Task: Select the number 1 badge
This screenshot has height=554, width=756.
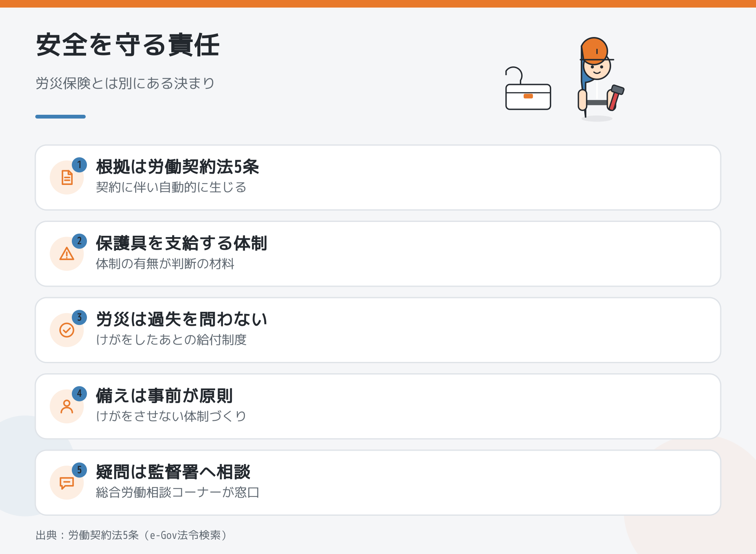Action: [x=79, y=165]
